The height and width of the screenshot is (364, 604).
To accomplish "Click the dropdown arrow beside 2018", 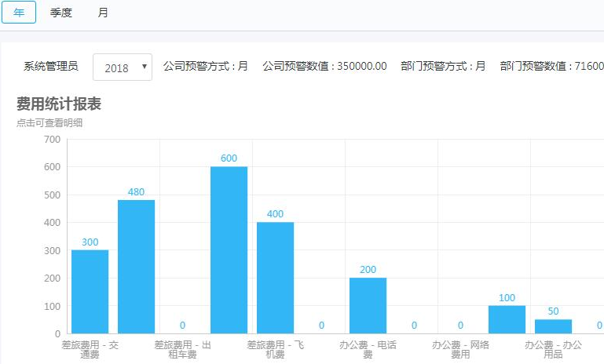I will tap(145, 67).
